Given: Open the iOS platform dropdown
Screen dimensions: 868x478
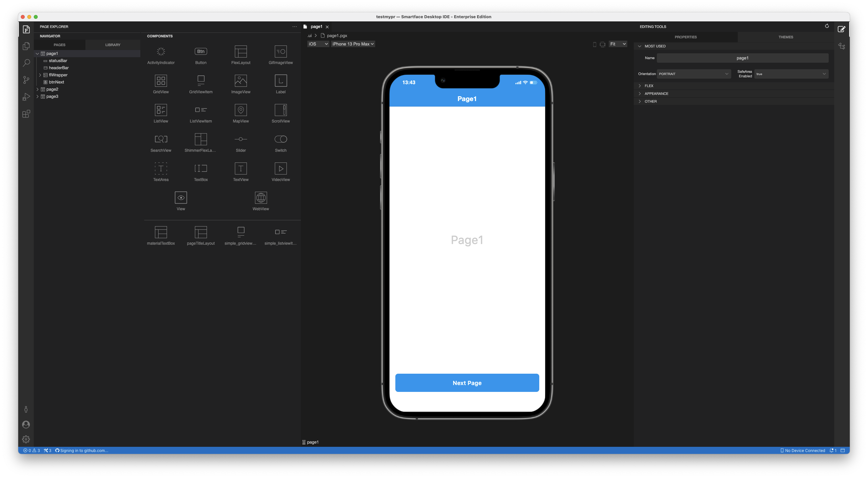Looking at the screenshot, I should [x=318, y=44].
